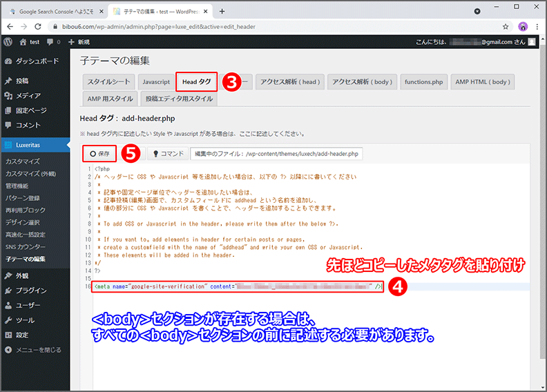Open 固定ページ in the sidebar
547x392 pixels.
(x=35, y=110)
